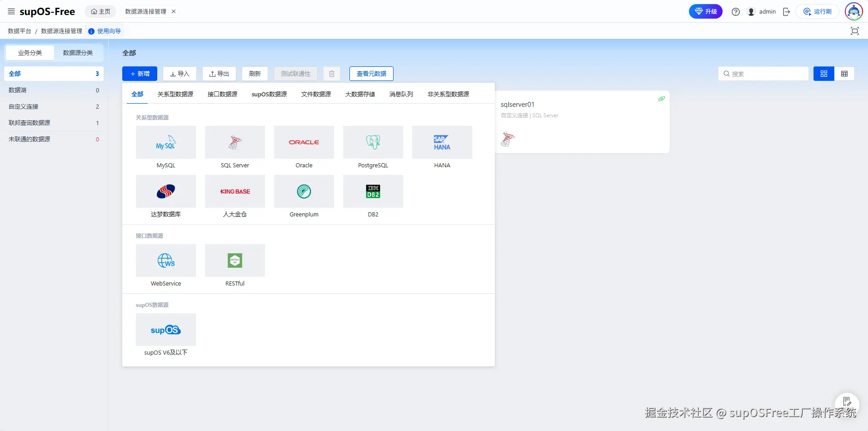Open the help question mark icon
868x431 pixels.
(736, 12)
